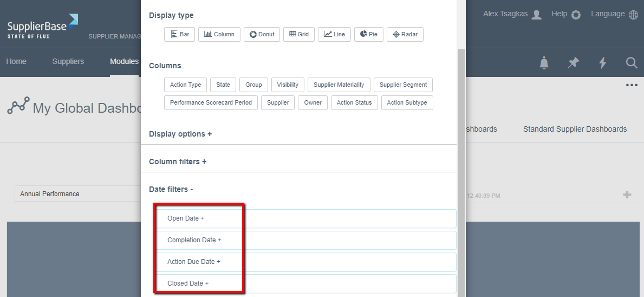
Task: Click the pin icon in header
Action: [x=573, y=63]
